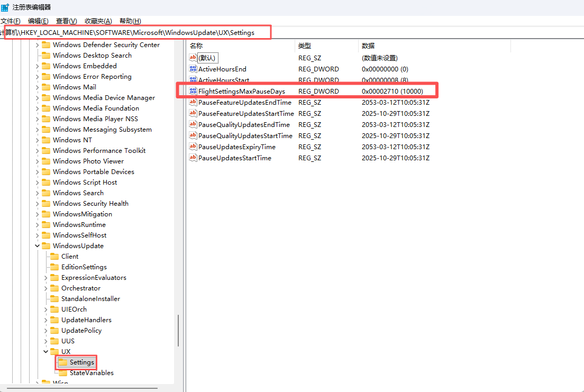Select the Windows Performance Toolkit tree item
584x392 pixels.
[99, 151]
